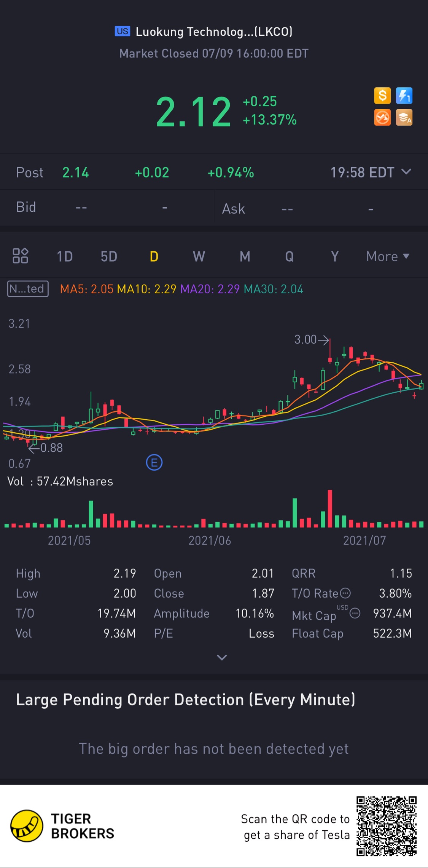Tap the Tiger Brokers logo
This screenshot has width=428, height=868.
tap(62, 826)
